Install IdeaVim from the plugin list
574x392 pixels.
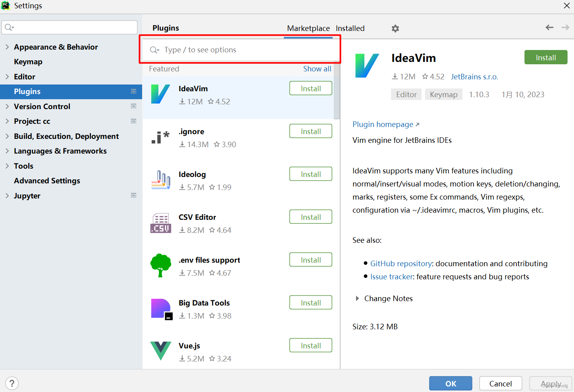click(311, 88)
